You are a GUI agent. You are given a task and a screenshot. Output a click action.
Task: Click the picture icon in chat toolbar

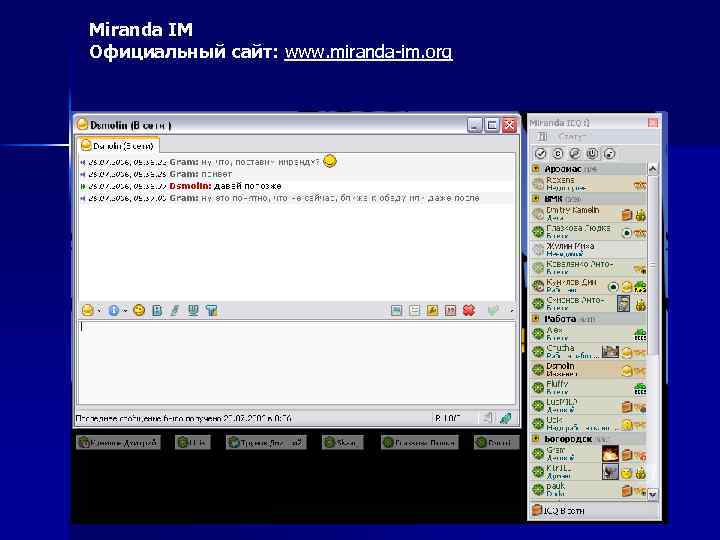click(x=396, y=311)
